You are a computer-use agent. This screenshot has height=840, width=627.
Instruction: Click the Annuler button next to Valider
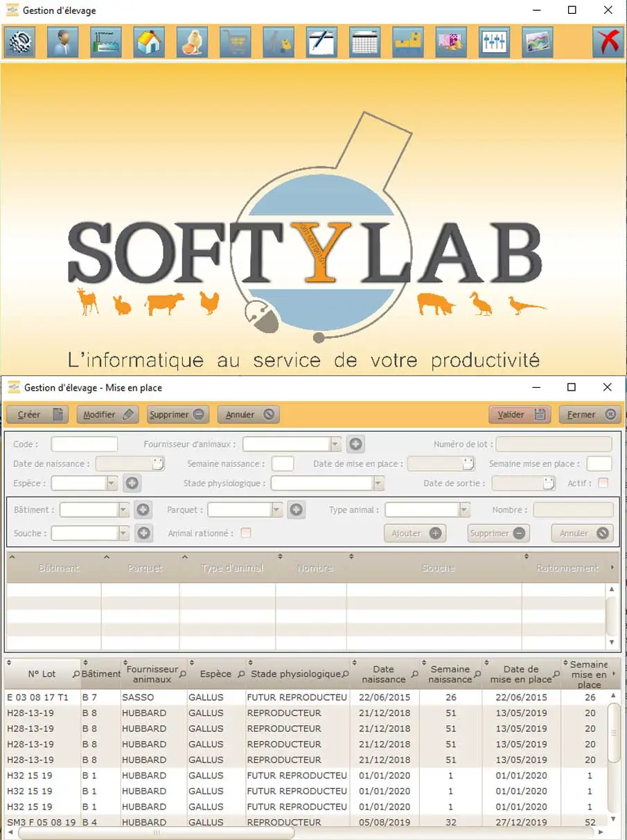click(249, 415)
